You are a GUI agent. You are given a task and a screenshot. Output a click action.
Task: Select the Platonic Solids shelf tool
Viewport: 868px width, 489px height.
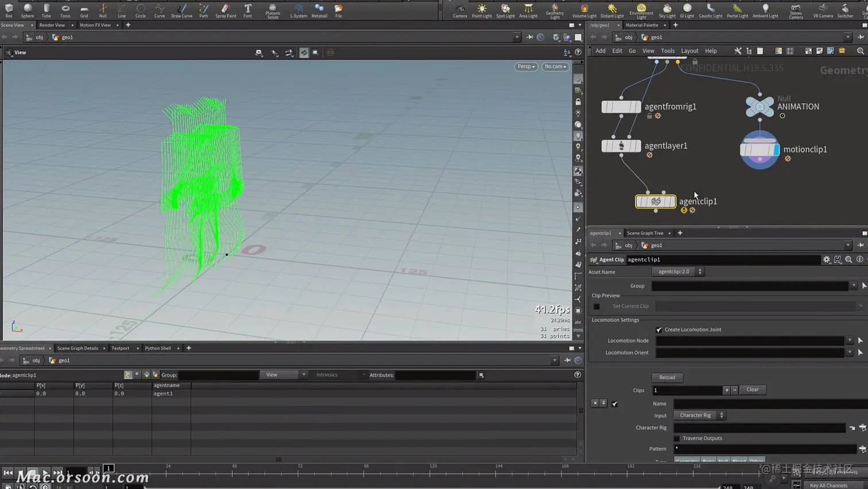coord(273,11)
